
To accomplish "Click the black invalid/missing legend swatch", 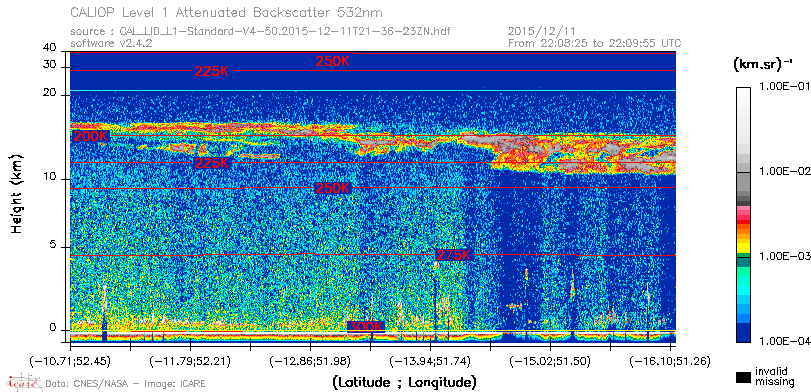I will pos(742,378).
